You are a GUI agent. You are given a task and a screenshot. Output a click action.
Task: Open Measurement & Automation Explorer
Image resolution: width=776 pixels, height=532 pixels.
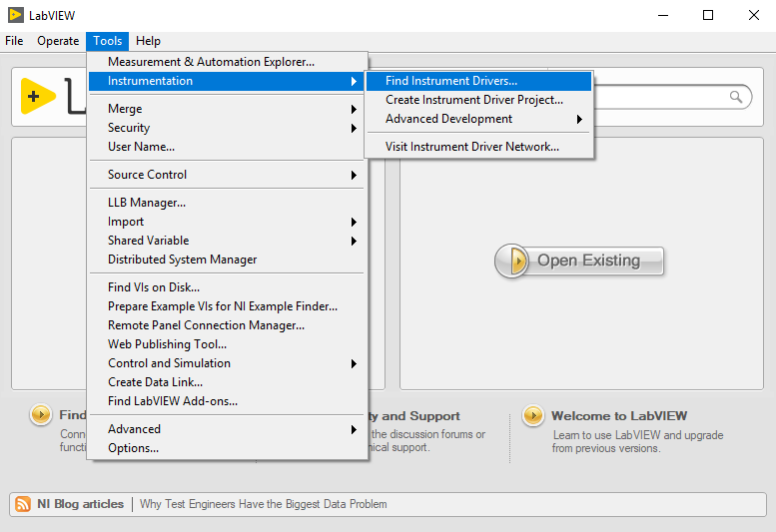pos(211,62)
